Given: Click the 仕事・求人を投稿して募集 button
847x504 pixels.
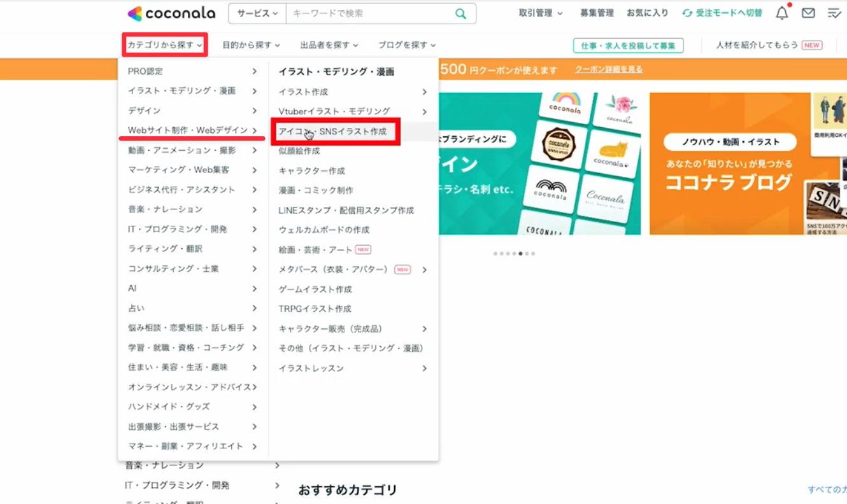Looking at the screenshot, I should [x=627, y=45].
